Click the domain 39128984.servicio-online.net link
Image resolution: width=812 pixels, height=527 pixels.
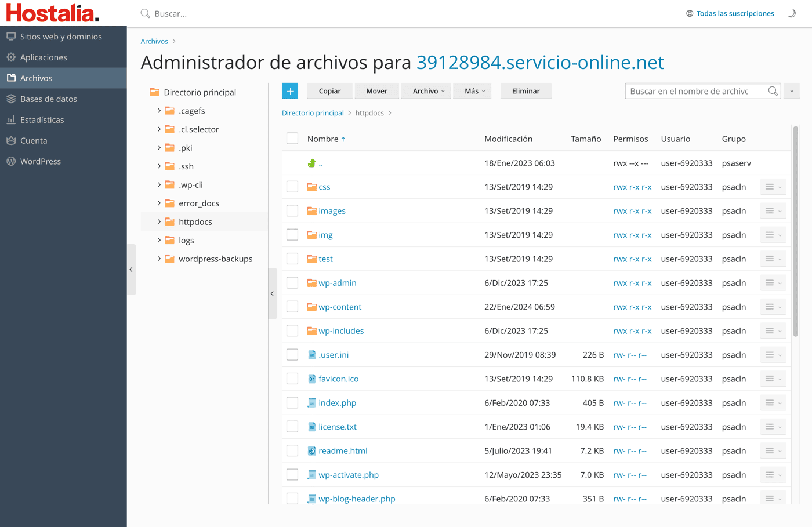point(540,63)
